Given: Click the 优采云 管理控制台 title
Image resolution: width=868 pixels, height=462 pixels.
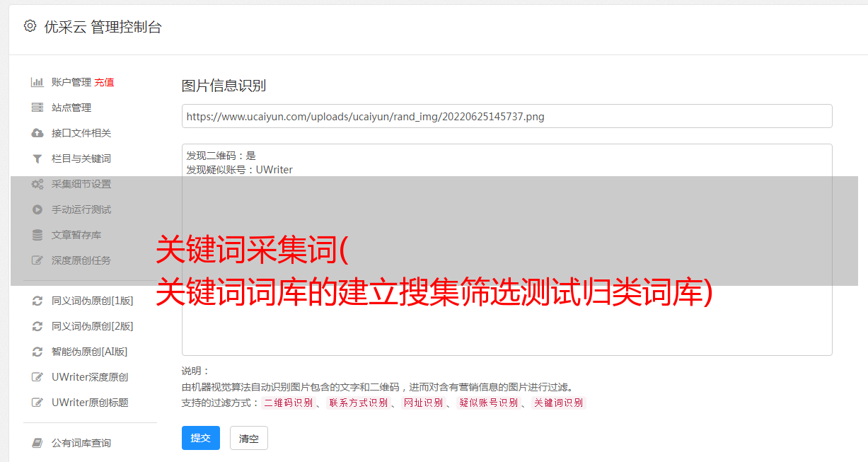Looking at the screenshot, I should point(103,27).
